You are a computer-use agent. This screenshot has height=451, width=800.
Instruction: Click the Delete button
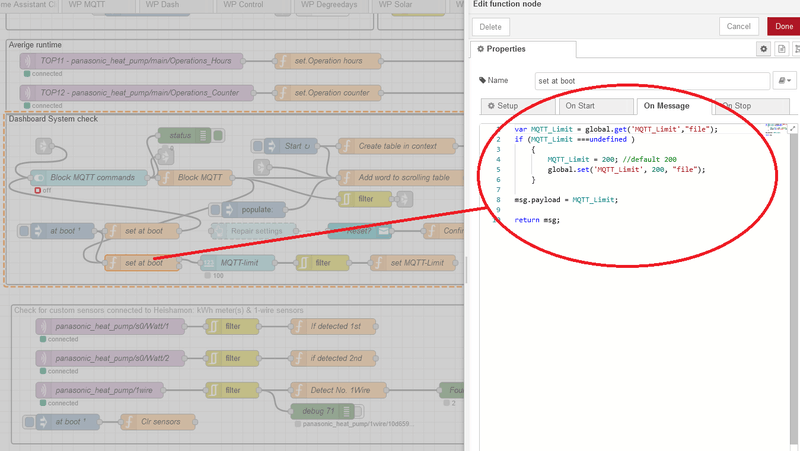[490, 26]
